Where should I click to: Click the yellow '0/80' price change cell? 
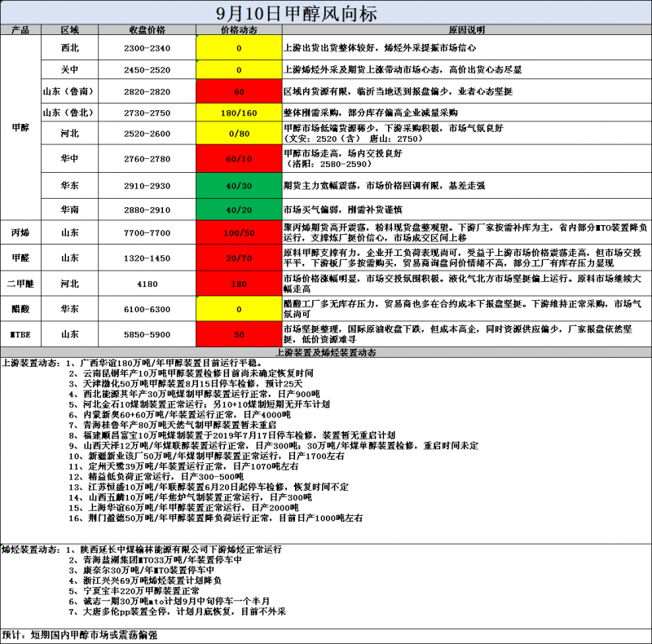239,134
